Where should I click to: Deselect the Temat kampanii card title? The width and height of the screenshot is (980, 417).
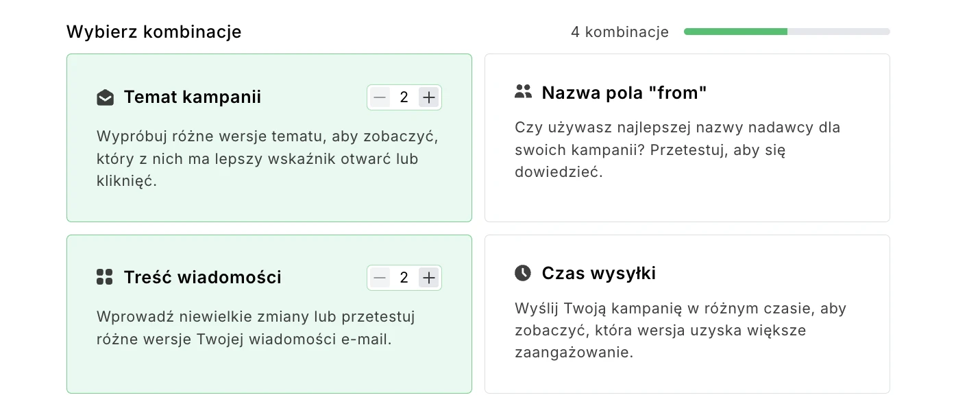point(193,97)
